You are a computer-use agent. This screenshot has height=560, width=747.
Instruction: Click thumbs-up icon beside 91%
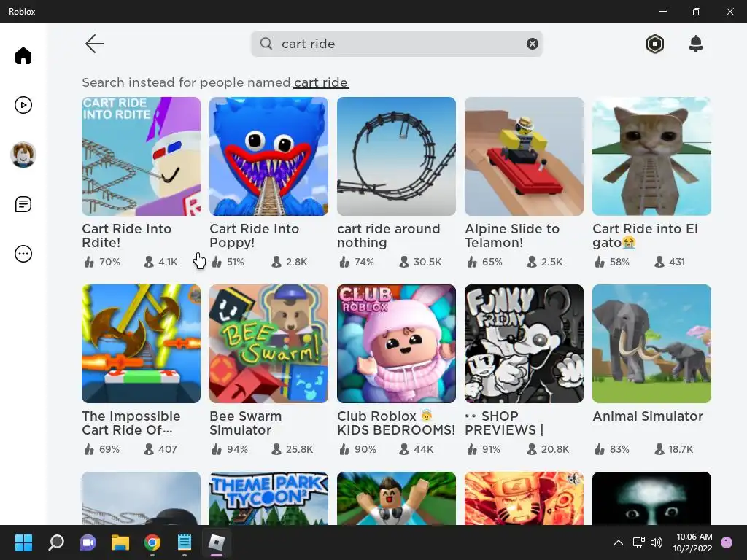tap(472, 449)
